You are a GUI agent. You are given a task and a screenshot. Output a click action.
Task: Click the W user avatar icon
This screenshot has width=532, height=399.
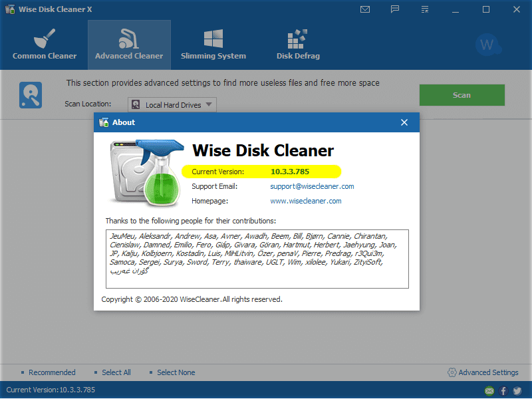click(x=488, y=45)
